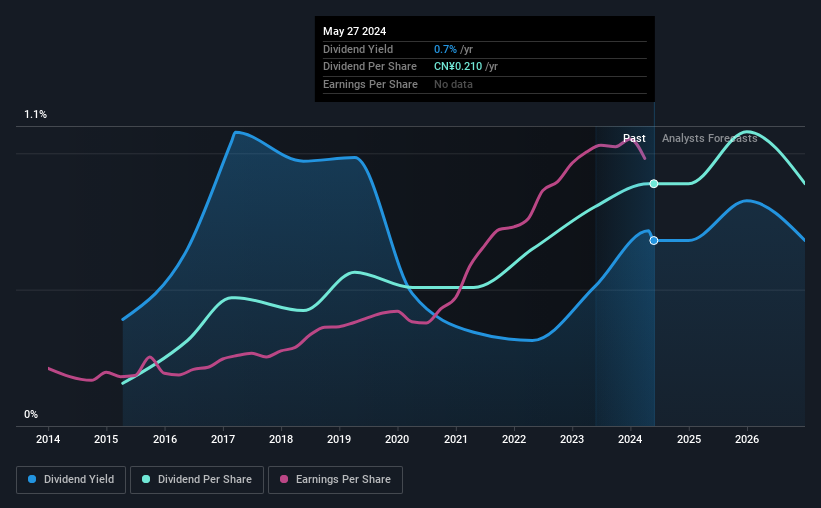821x508 pixels.
Task: Click the tooltip Dividend Yield row label
Action: (358, 49)
